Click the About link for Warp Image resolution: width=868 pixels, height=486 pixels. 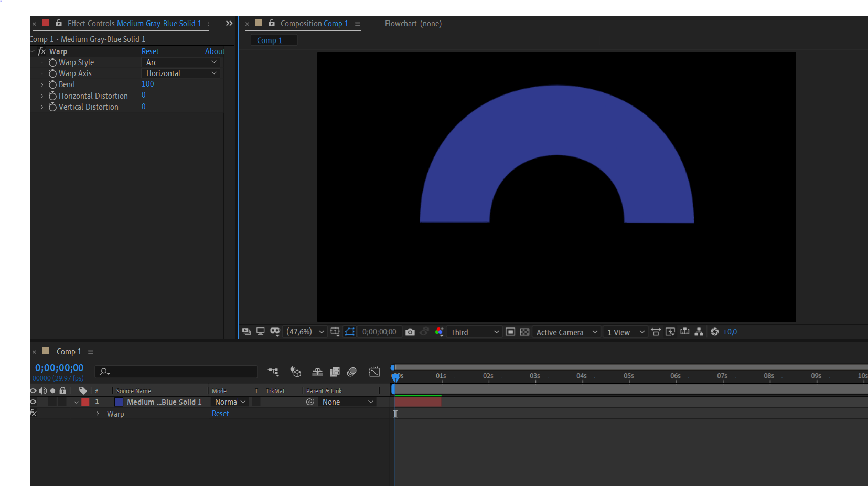click(x=215, y=51)
